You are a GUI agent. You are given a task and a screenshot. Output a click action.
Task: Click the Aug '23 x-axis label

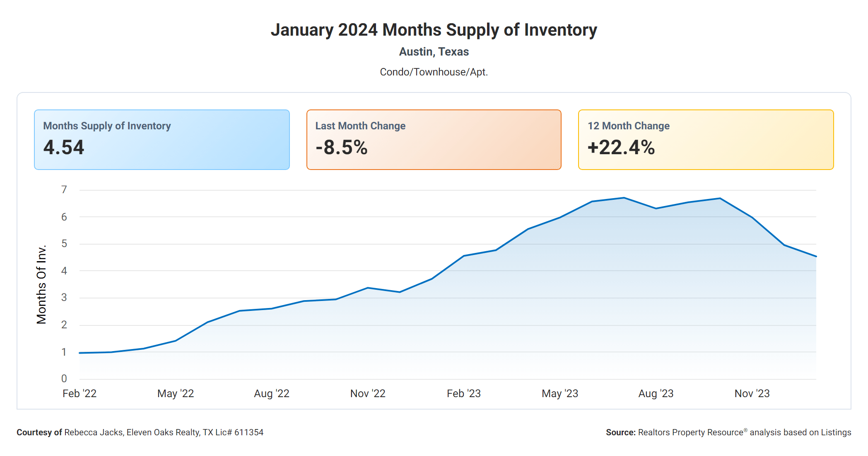[x=656, y=393]
